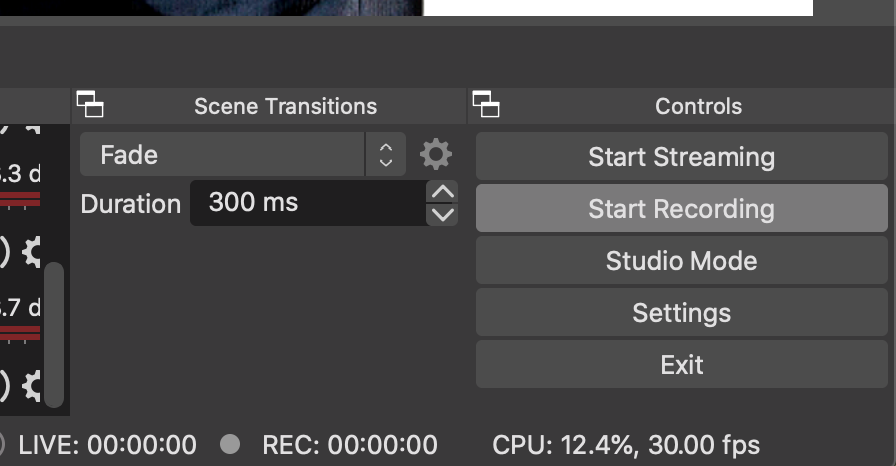Open transition properties gear next to Fade
Viewport: 896px width, 466px height.
(x=436, y=154)
